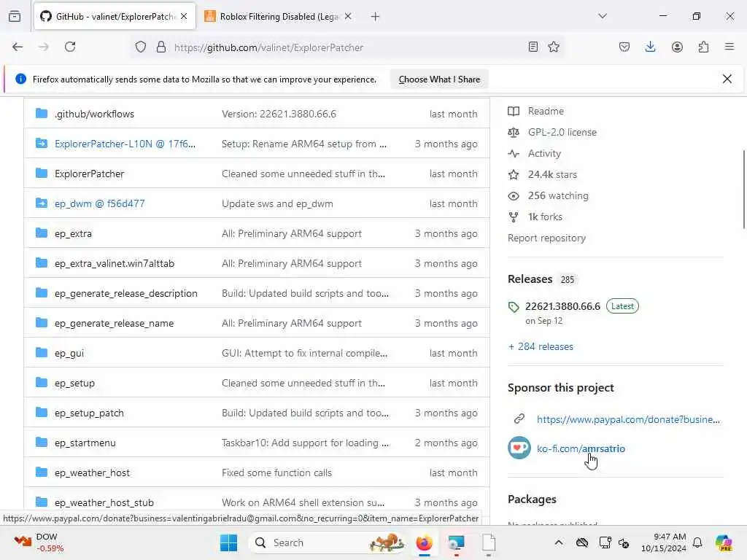This screenshot has height=560, width=747.
Task: Open ep_generate_release_name folder
Action: pos(114,323)
